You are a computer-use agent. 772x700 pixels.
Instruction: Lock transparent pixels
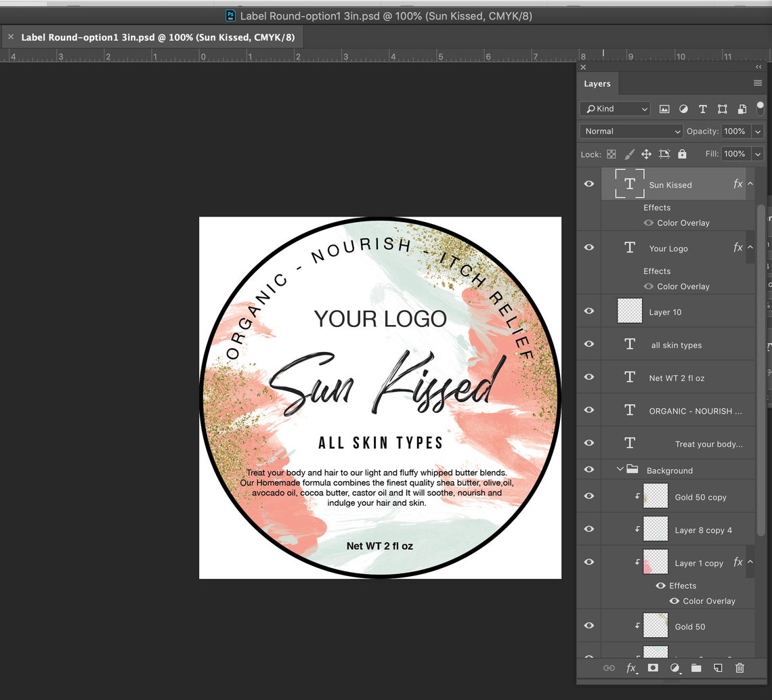click(611, 154)
